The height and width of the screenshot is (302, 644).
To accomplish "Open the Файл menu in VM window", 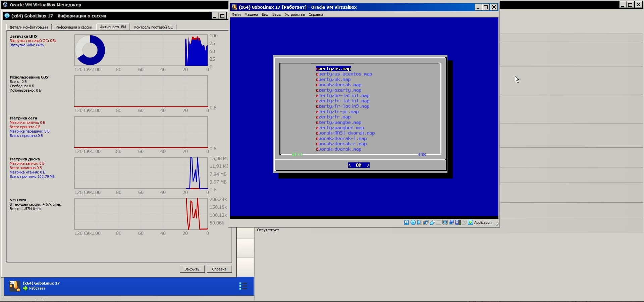I will [x=236, y=14].
